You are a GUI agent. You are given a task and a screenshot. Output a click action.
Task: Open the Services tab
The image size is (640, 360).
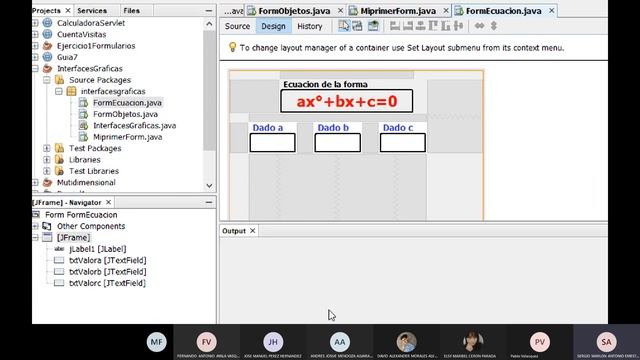point(92,11)
